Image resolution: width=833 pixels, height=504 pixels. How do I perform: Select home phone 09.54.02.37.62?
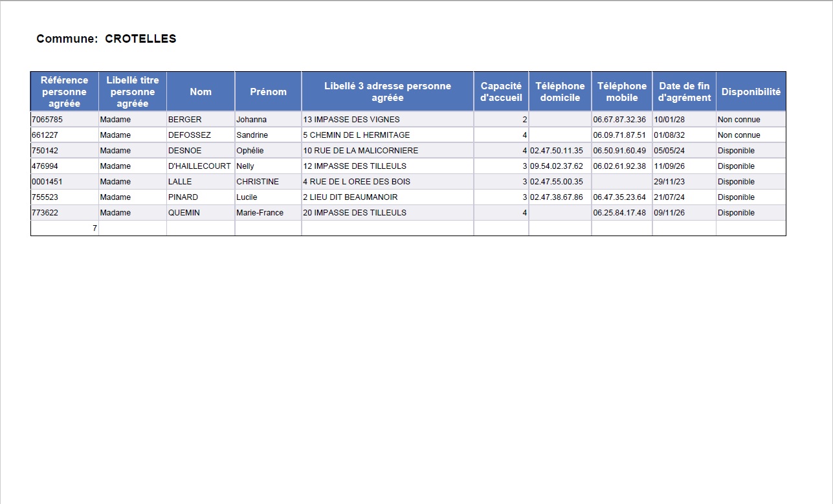point(557,166)
